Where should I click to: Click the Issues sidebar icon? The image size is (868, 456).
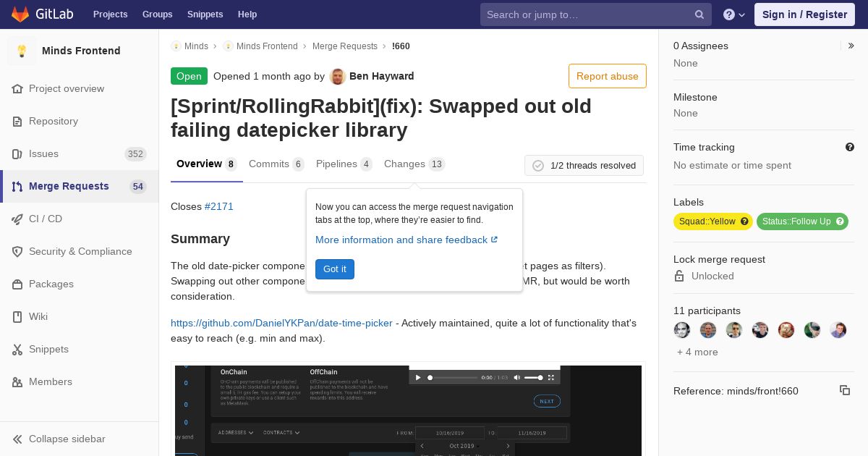[17, 154]
